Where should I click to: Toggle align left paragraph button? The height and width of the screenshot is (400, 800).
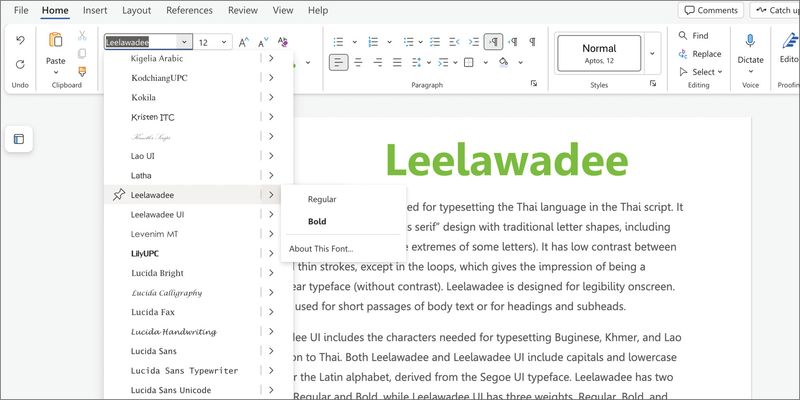tap(338, 63)
